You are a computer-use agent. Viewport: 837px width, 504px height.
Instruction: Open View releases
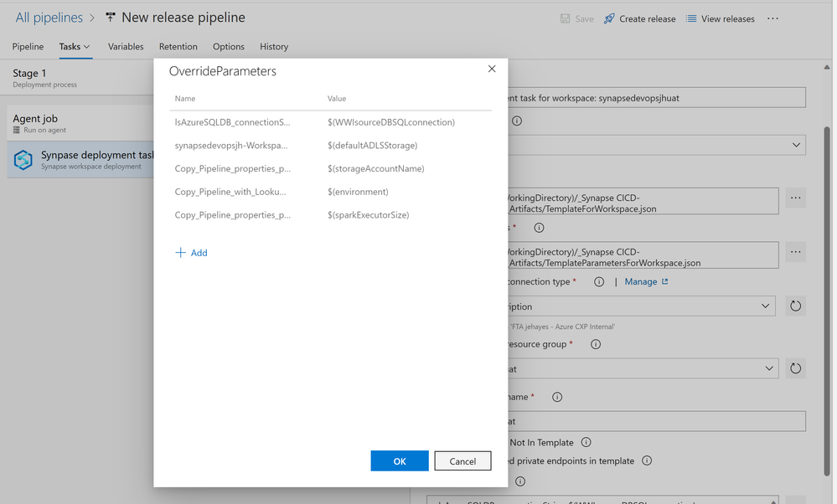[x=720, y=18]
